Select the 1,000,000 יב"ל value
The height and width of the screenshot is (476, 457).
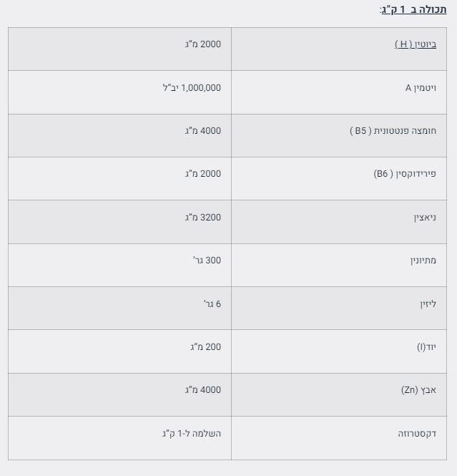point(192,88)
